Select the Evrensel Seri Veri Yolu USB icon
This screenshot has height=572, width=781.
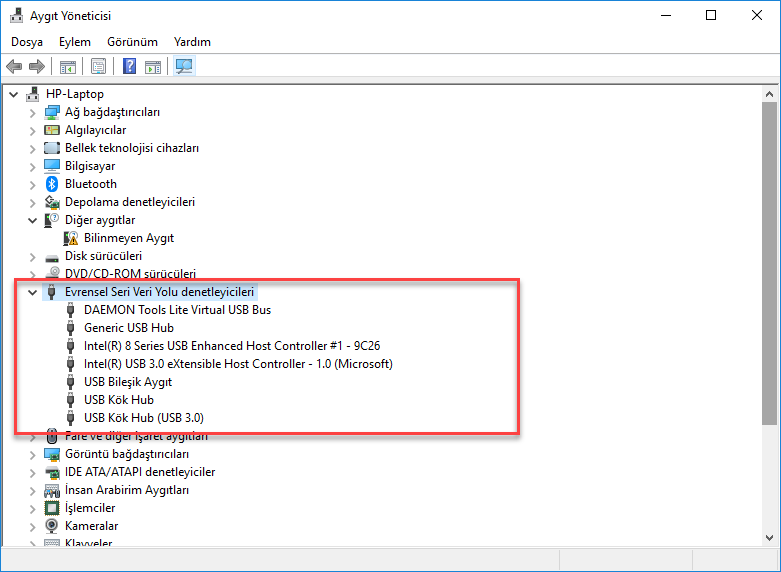pos(51,292)
